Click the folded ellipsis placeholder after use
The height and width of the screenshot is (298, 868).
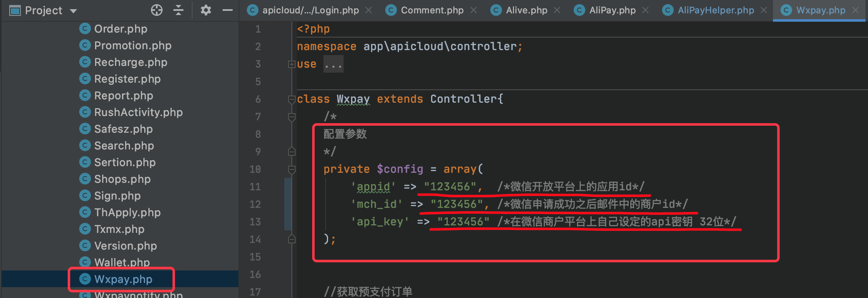point(334,64)
